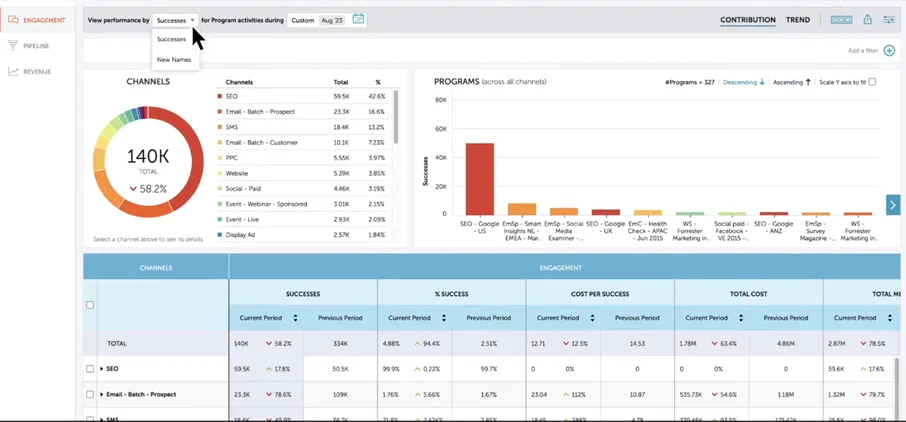
Task: Check the Email - Batch - Prospect row checkbox
Action: coord(90,394)
